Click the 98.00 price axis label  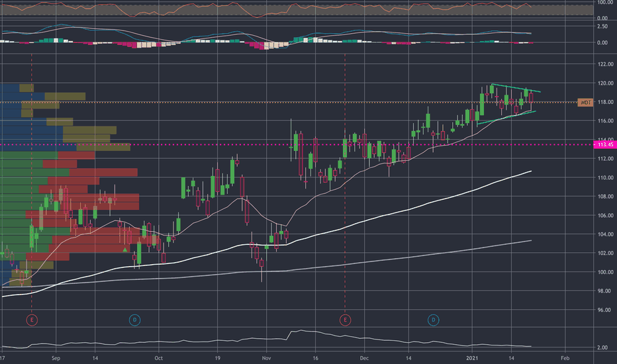click(x=605, y=291)
